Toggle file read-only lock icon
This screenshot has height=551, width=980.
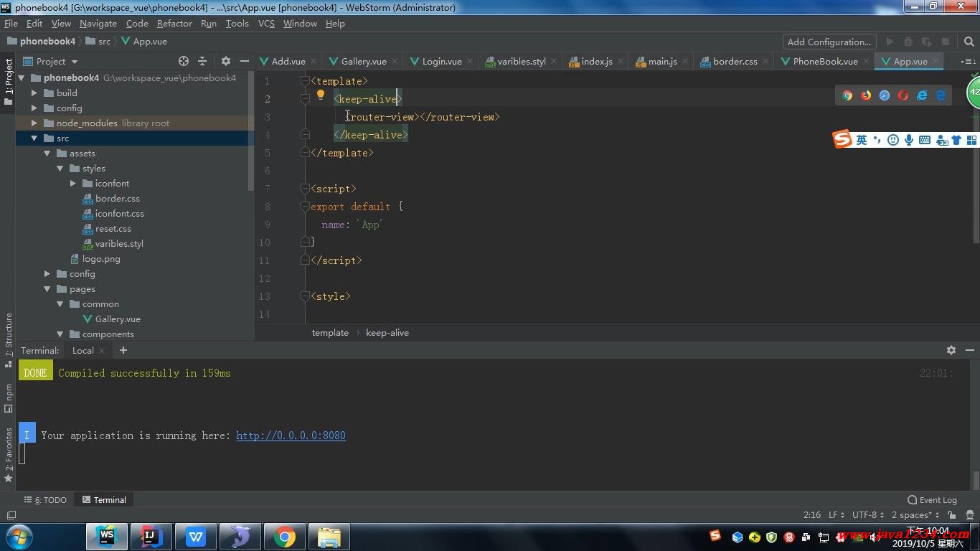click(951, 515)
